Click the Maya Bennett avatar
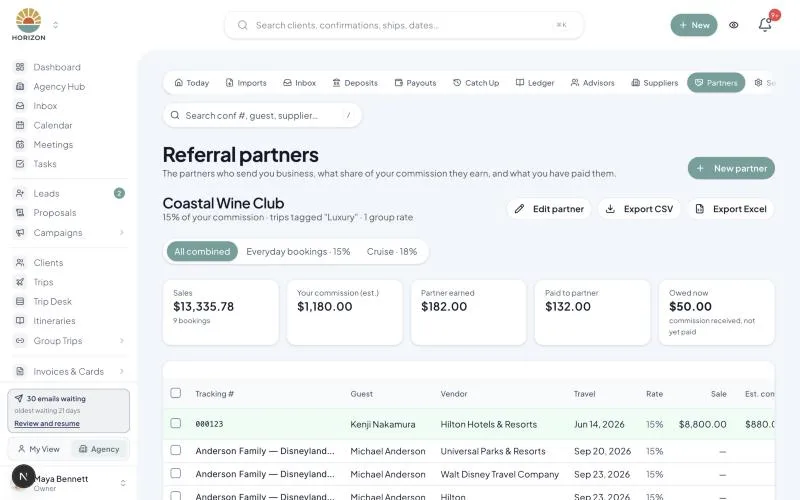Viewport: 800px width, 500px height. 23,477
